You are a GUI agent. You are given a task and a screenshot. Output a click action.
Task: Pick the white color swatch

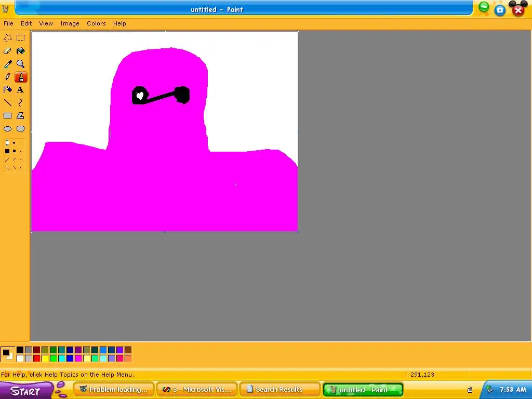[x=20, y=358]
